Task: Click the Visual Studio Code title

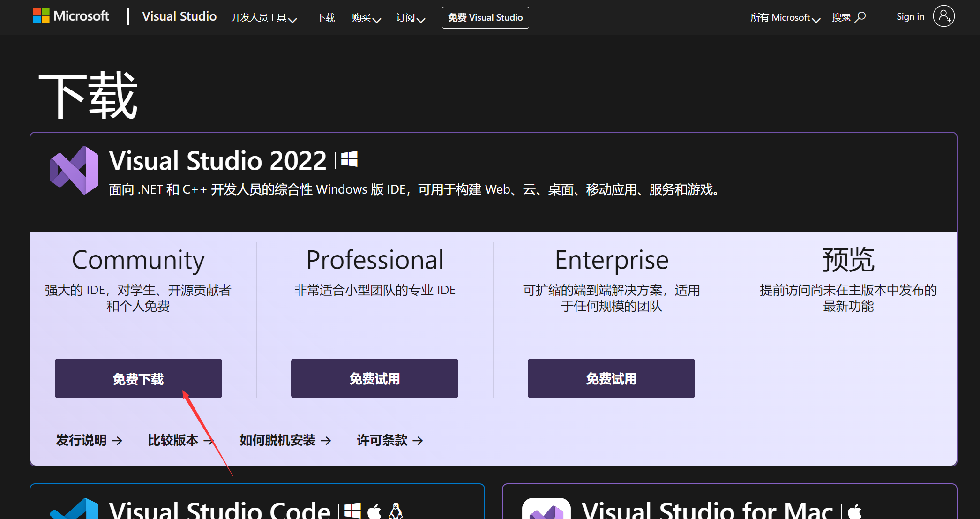Action: click(x=220, y=510)
